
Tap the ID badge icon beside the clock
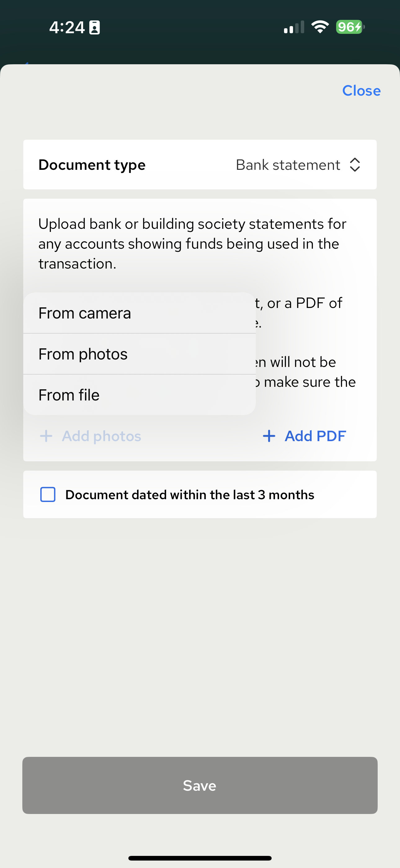(95, 28)
